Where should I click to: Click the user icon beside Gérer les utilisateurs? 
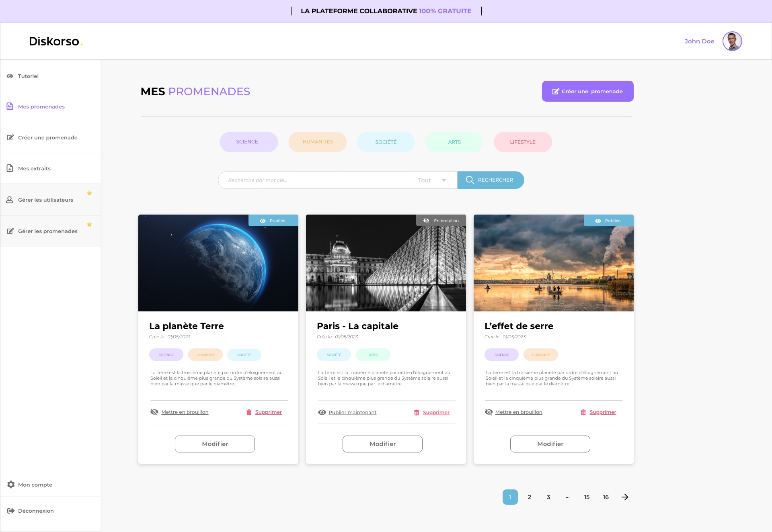[x=10, y=200]
